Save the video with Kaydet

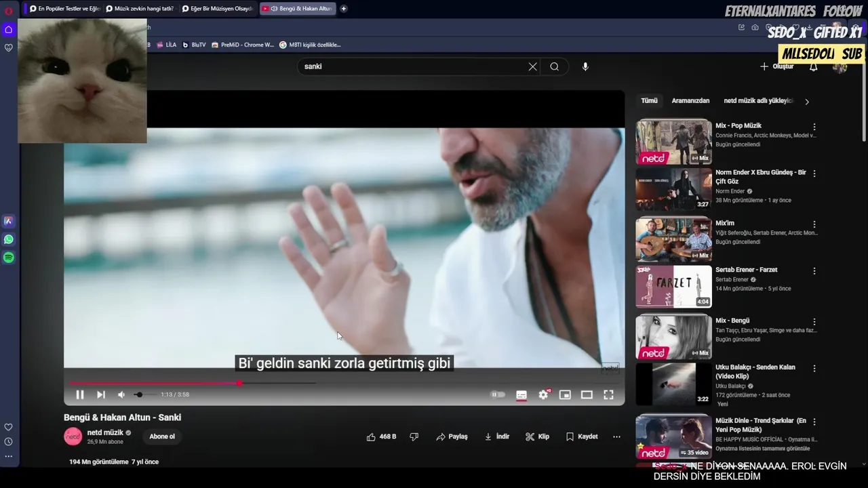point(582,436)
